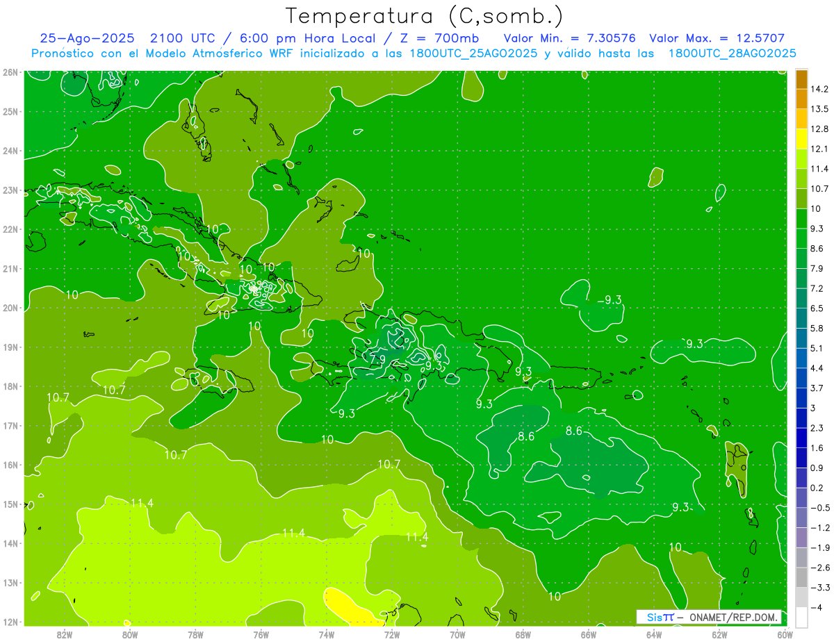The image size is (834, 644).
Task: Click the 16N latitude axis label
Action: pyautogui.click(x=10, y=465)
